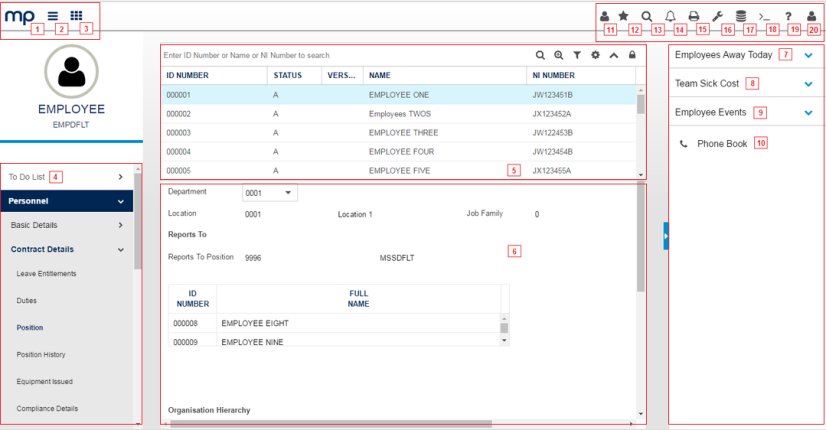Open the grid apps menu icon
Screen dimensions: 826x430
[76, 16]
